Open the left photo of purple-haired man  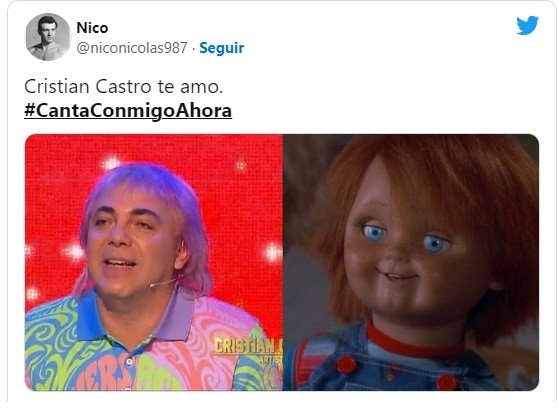154,262
